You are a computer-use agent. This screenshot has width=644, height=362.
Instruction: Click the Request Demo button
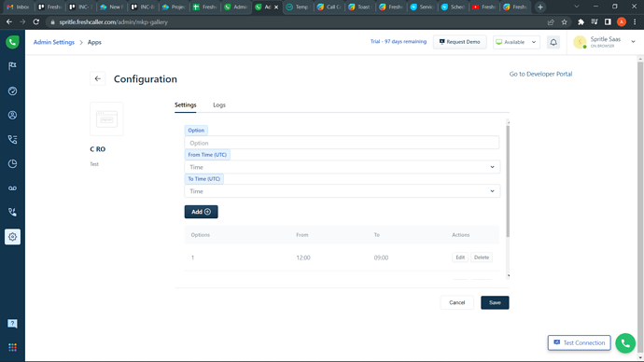click(x=459, y=42)
